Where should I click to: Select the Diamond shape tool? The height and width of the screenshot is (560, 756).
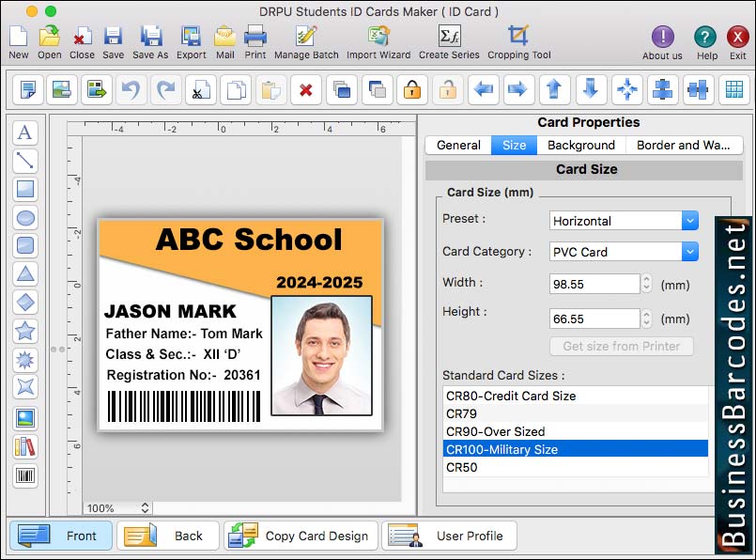(25, 303)
